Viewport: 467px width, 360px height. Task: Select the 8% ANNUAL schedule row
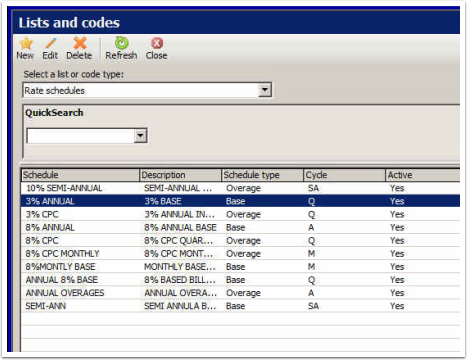(241, 228)
